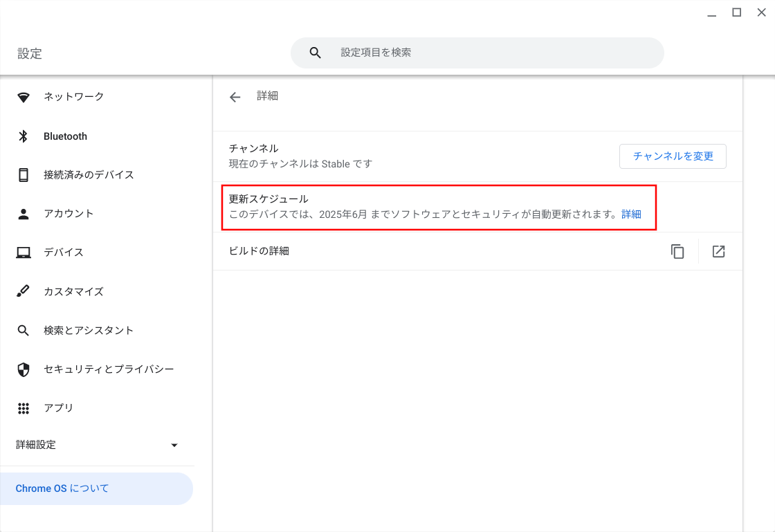Click the security shield icon
775x532 pixels.
pyautogui.click(x=24, y=369)
